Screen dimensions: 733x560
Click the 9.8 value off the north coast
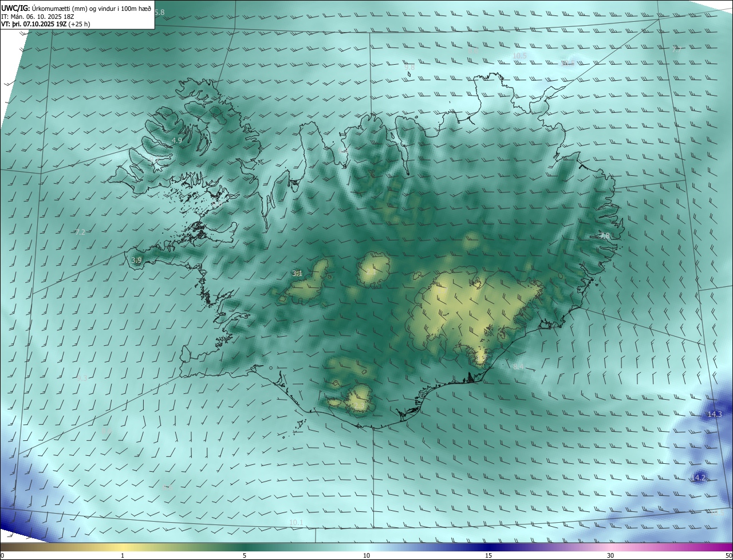(409, 67)
